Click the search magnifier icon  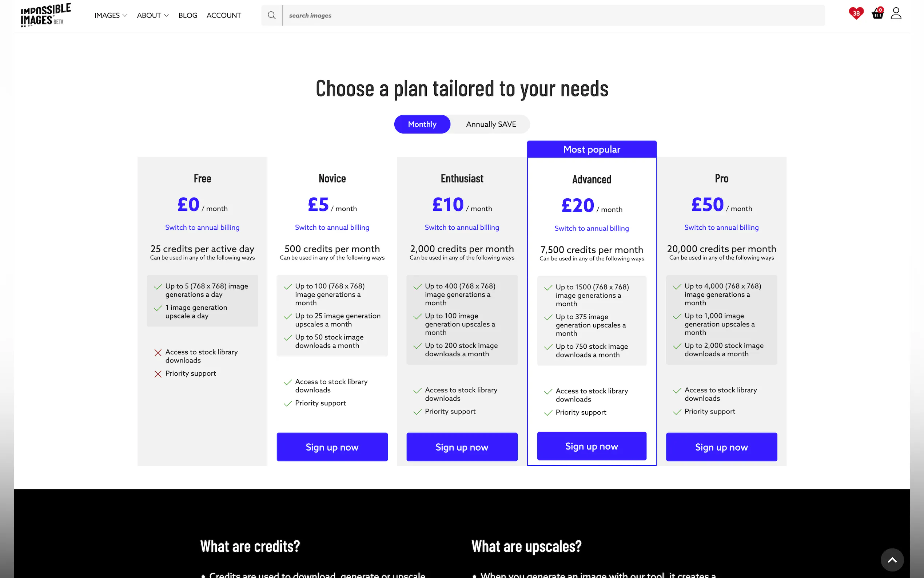pos(272,15)
